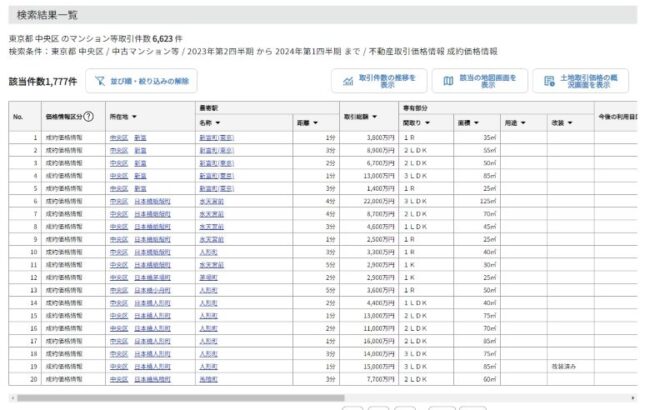The image size is (650, 410).
Task: Select the 16,000万円 price cell in row 17
Action: (x=369, y=342)
